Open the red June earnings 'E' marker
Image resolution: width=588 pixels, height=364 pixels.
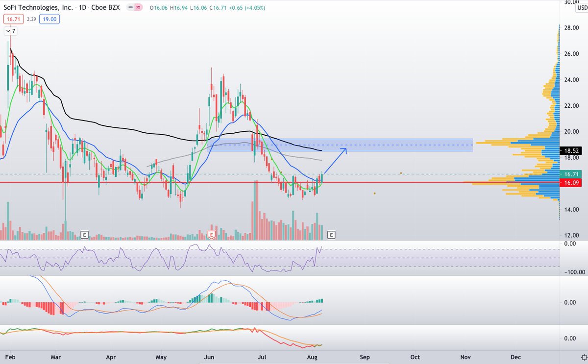[212, 235]
